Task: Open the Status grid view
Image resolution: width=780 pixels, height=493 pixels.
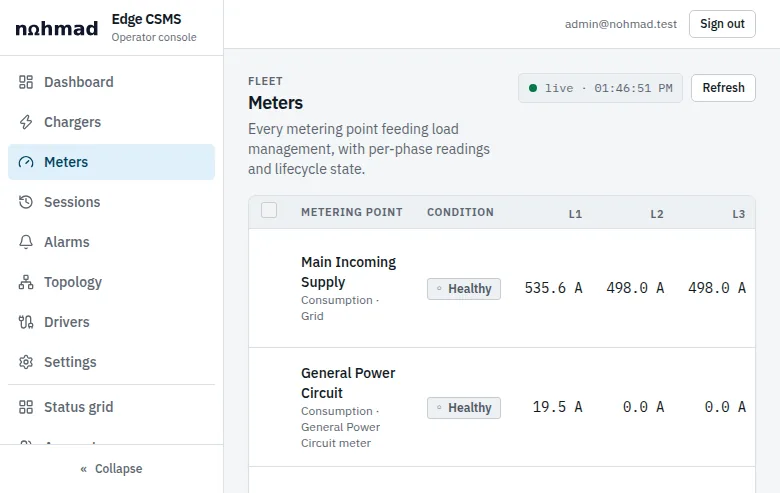Action: click(x=111, y=407)
